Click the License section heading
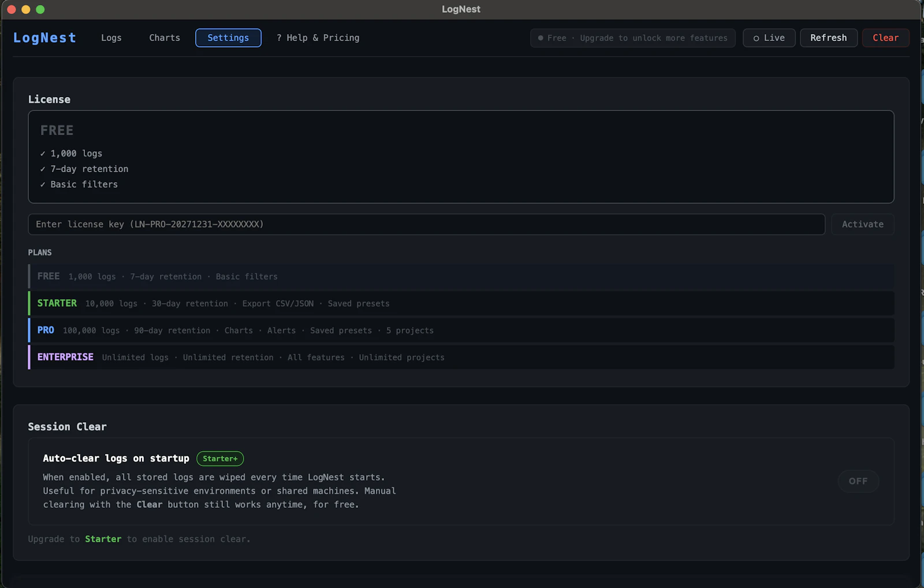The width and height of the screenshot is (924, 588). (x=49, y=99)
